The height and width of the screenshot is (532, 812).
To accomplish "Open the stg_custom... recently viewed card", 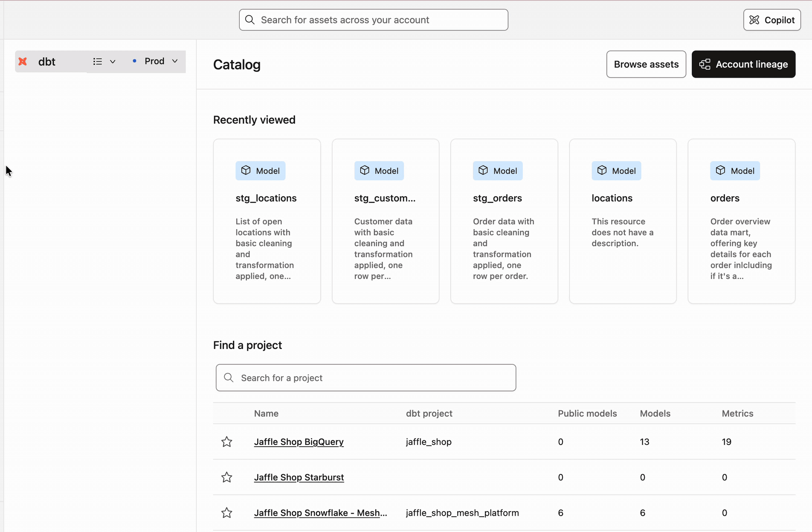I will (386, 221).
